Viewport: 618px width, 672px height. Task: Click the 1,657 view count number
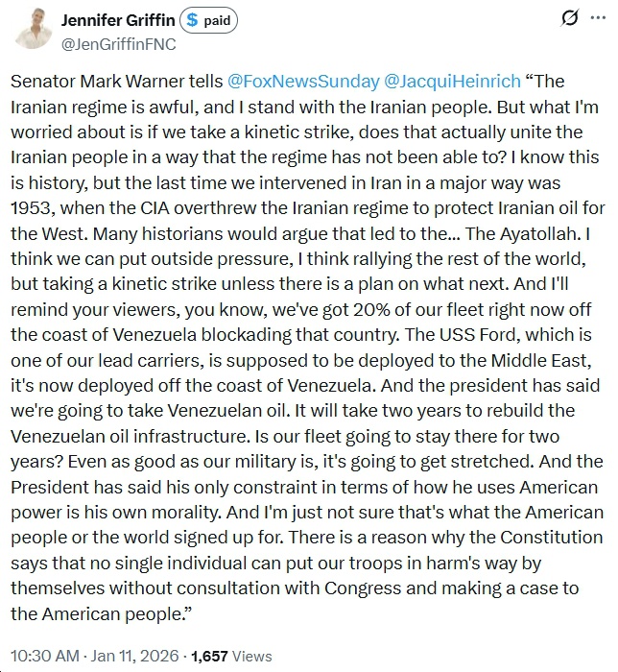click(x=210, y=657)
